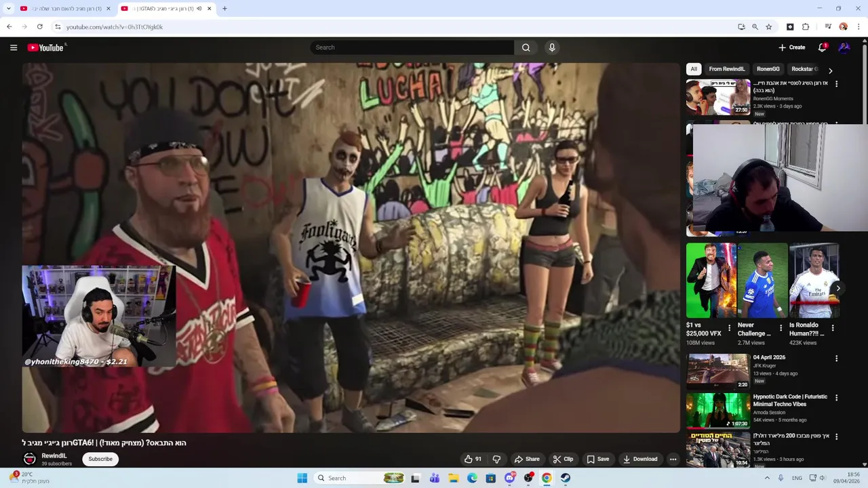Viewport: 868px width, 488px height.
Task: Open options for Hypnotic Dark Code video
Action: [x=836, y=398]
